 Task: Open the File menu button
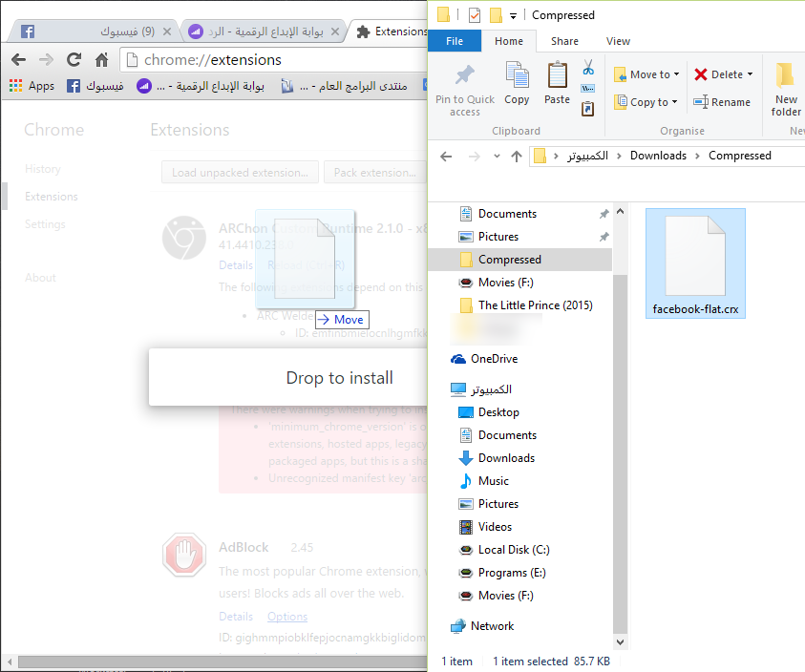click(x=455, y=41)
